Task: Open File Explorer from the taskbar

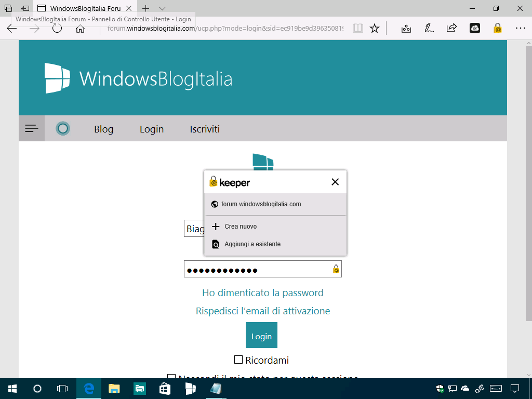Action: coord(114,389)
